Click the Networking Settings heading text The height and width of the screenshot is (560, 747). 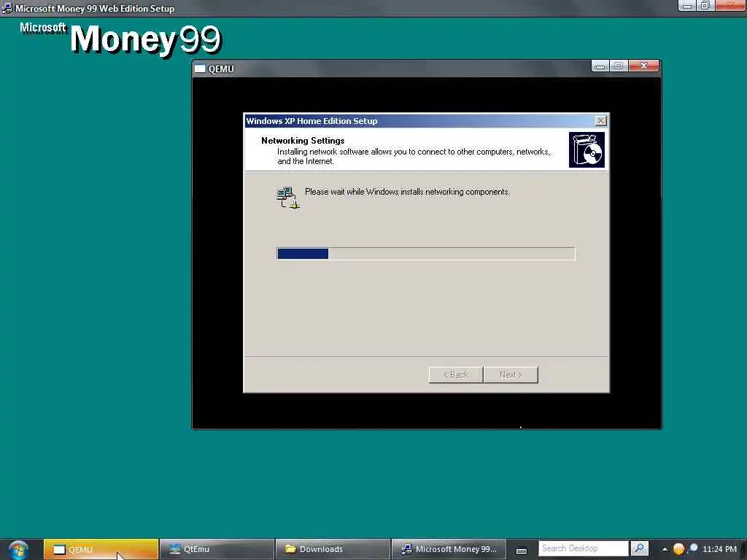[x=303, y=141]
